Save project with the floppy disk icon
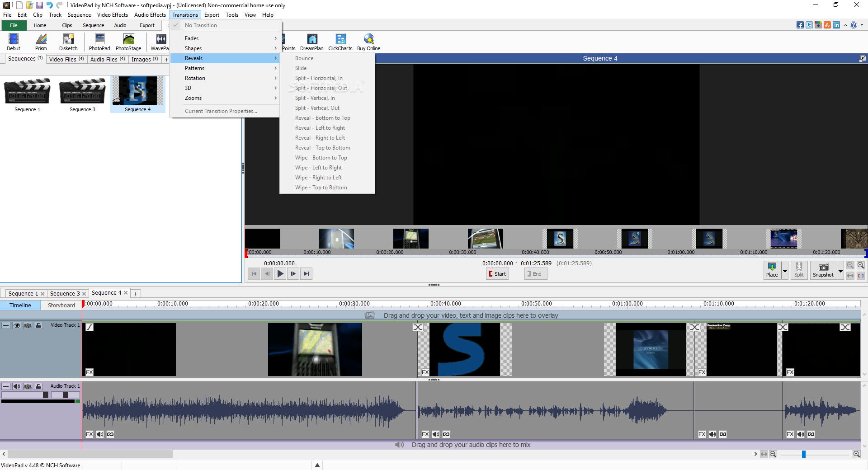The width and height of the screenshot is (868, 470). 39,5
